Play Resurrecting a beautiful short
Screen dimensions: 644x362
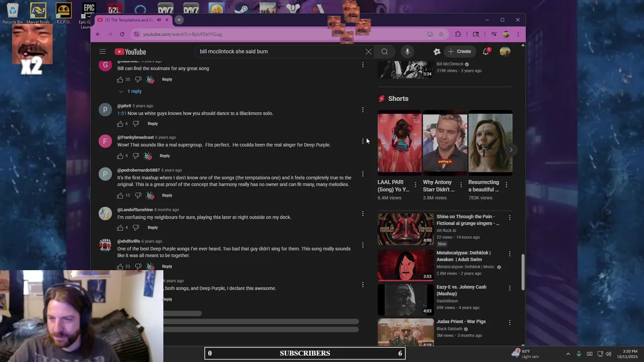pos(491,143)
